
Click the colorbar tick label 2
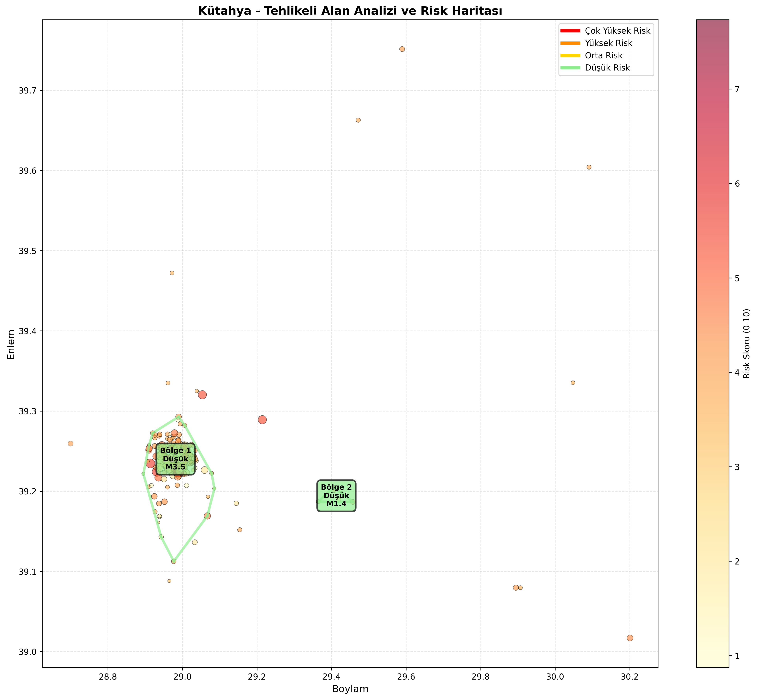tap(737, 561)
